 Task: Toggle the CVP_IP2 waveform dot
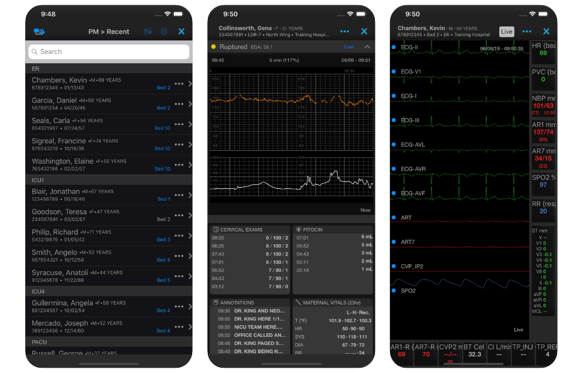pyautogui.click(x=394, y=267)
